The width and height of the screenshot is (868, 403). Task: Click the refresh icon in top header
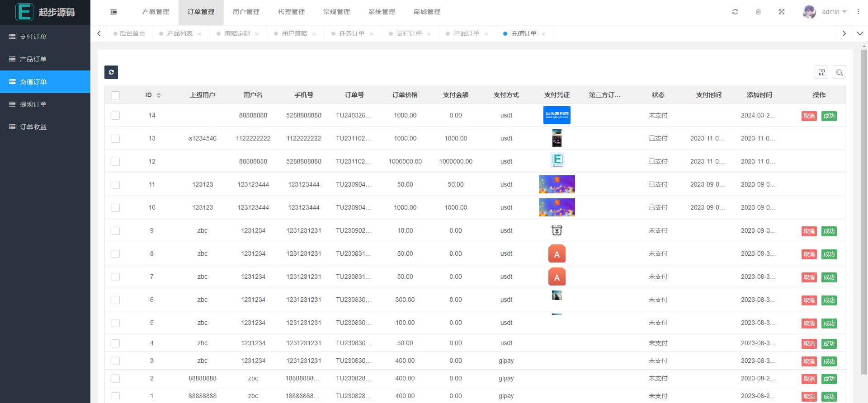[x=735, y=12]
